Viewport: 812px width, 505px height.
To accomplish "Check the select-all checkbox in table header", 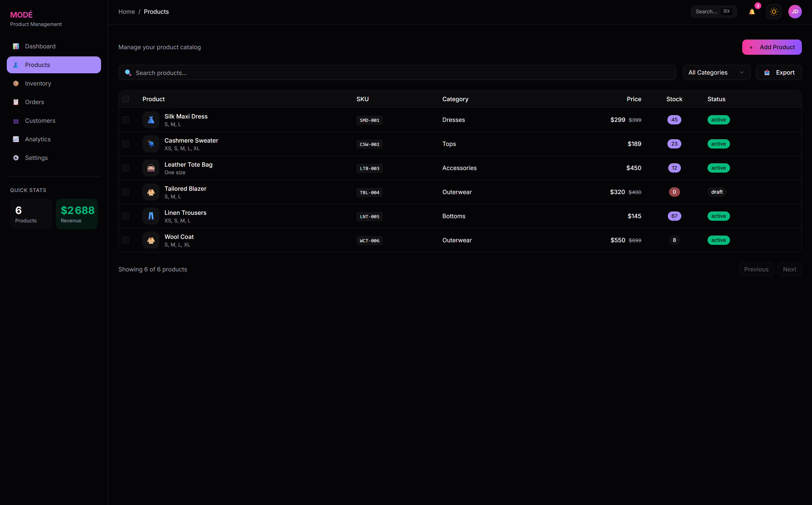I will click(126, 99).
